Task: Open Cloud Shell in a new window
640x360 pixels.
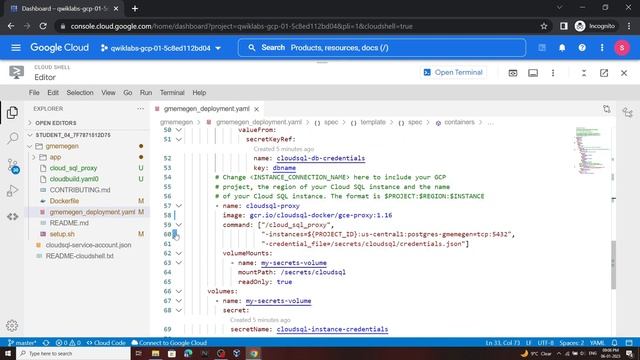Action: pyautogui.click(x=604, y=73)
